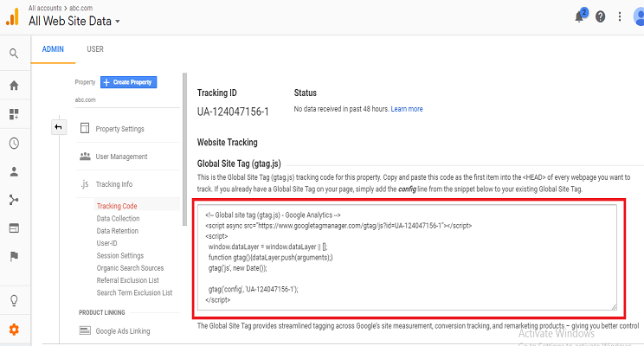Open Realtime clock icon

14,144
